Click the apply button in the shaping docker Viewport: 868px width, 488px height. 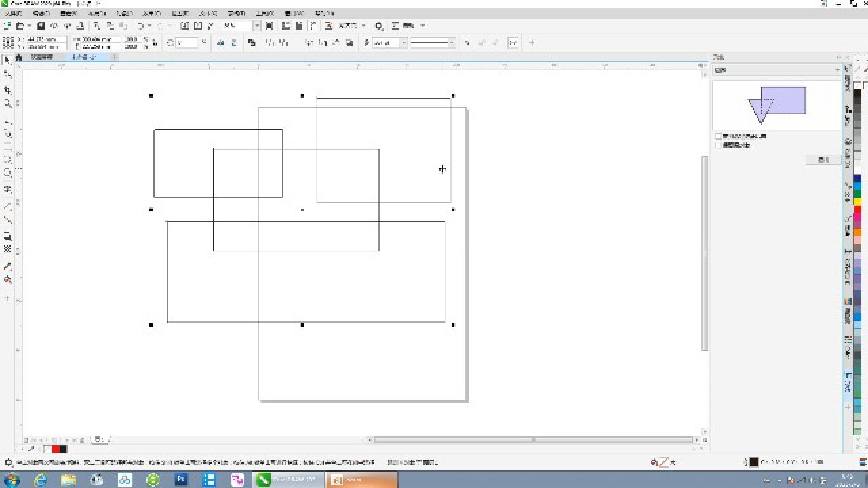point(823,160)
